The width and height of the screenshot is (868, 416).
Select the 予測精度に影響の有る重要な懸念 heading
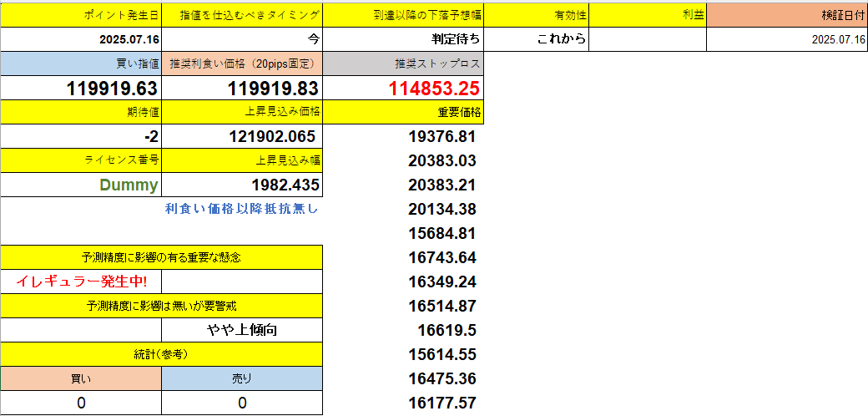(x=161, y=257)
